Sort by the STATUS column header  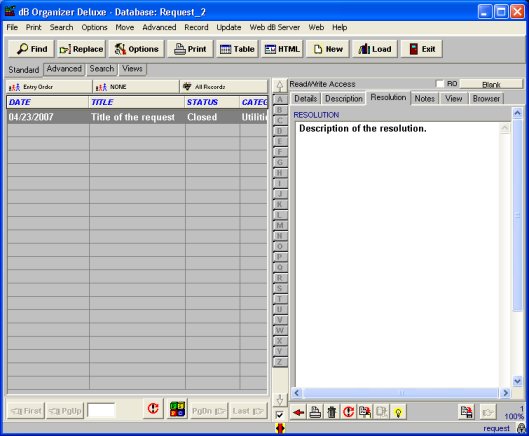click(x=212, y=102)
